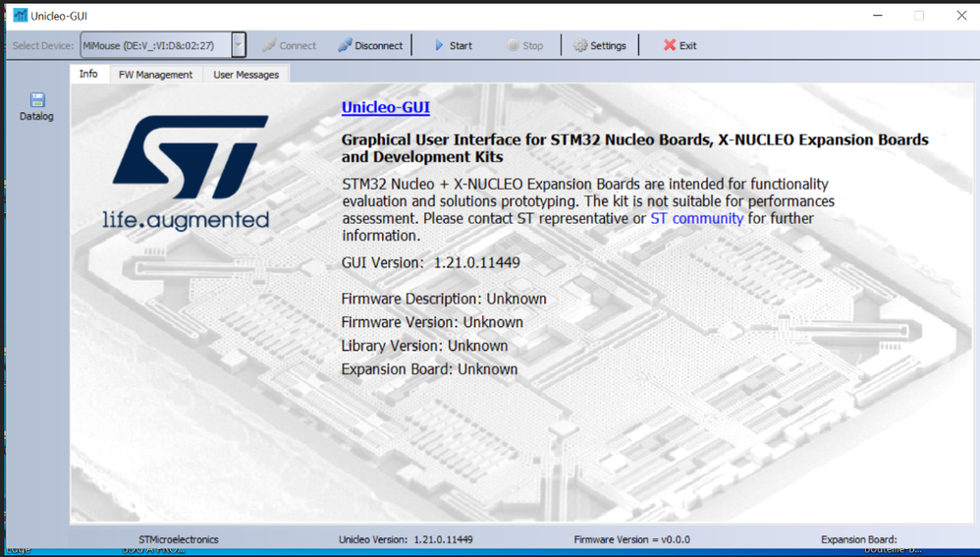Open the Unicleo-GUI hyperlink
The height and width of the screenshot is (557, 980).
386,107
